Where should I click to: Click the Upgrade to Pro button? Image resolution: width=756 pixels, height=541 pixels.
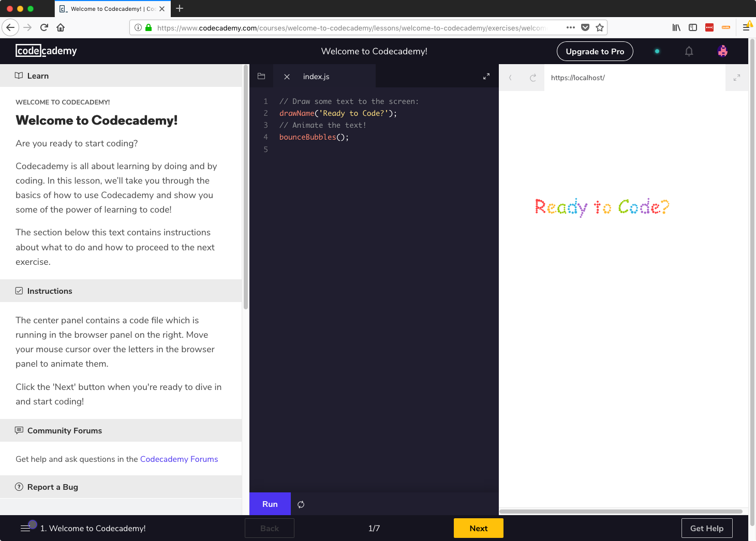(595, 51)
